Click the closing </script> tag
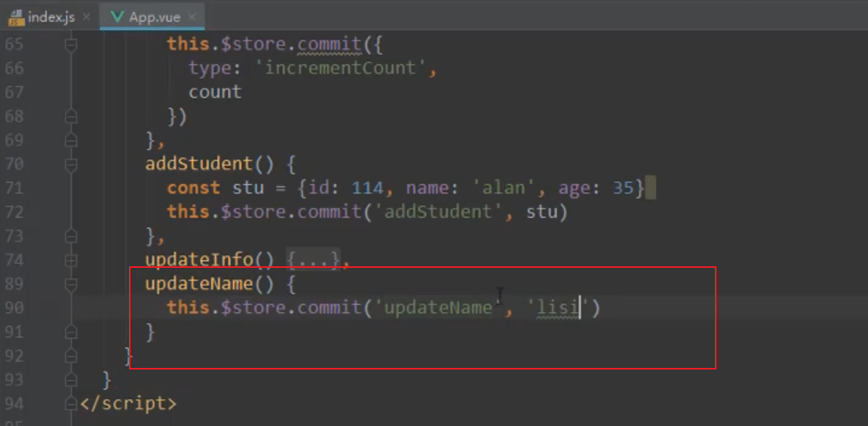 click(x=128, y=404)
